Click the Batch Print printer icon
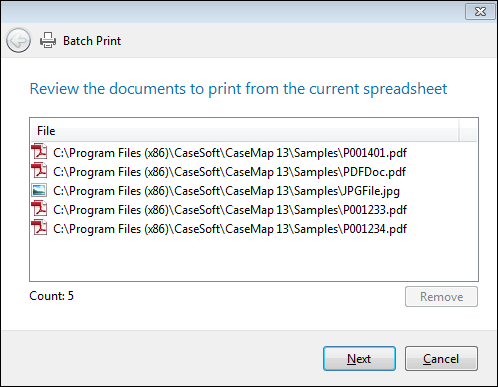This screenshot has height=387, width=498. pos(48,40)
